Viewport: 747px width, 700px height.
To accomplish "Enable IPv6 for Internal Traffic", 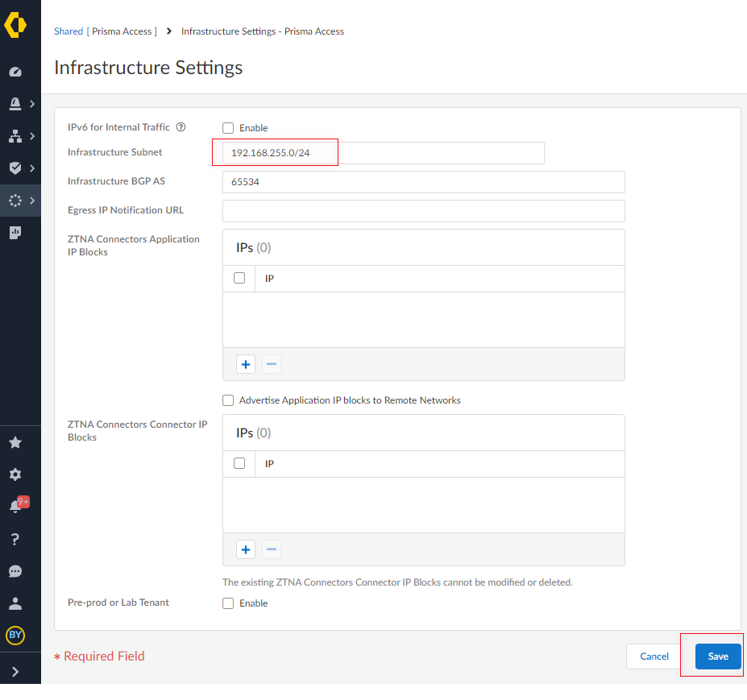I will click(228, 127).
